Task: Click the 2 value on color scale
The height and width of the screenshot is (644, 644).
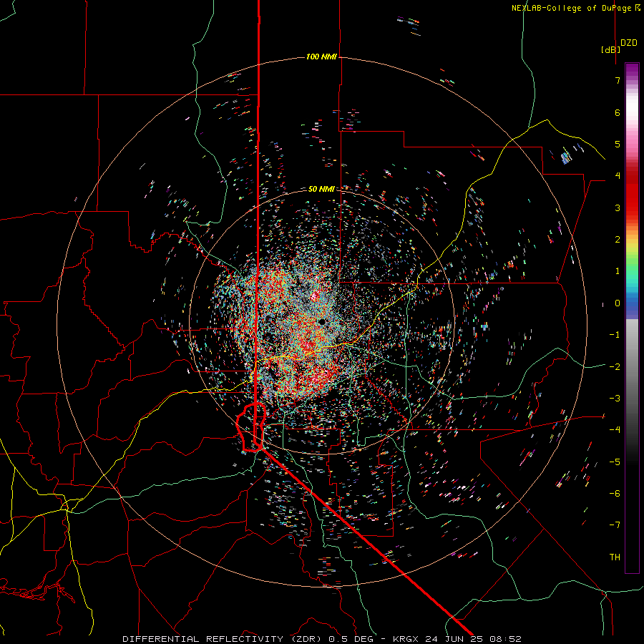Action: tap(618, 240)
